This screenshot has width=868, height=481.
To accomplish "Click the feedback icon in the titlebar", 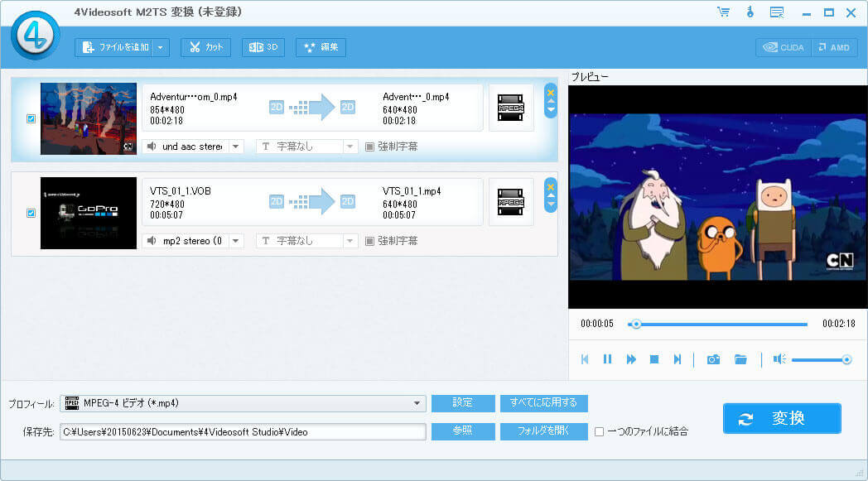I will pos(776,12).
